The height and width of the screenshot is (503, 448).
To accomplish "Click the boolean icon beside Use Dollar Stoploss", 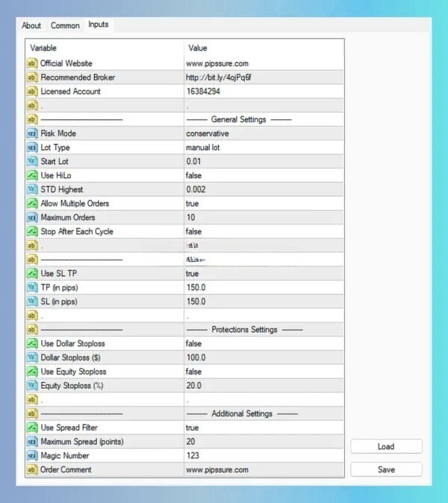I will (32, 343).
